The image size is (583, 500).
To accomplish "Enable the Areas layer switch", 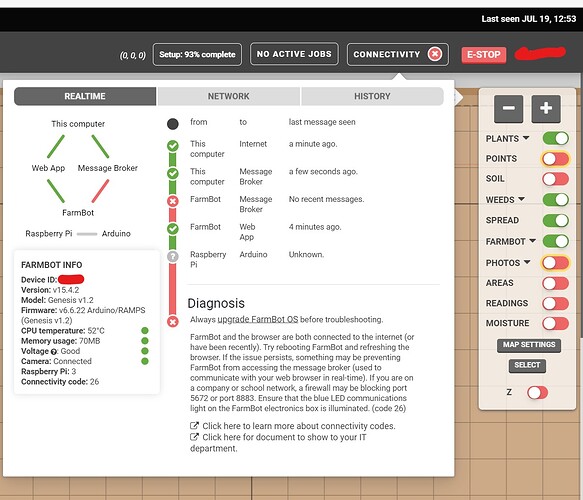I will [x=555, y=283].
